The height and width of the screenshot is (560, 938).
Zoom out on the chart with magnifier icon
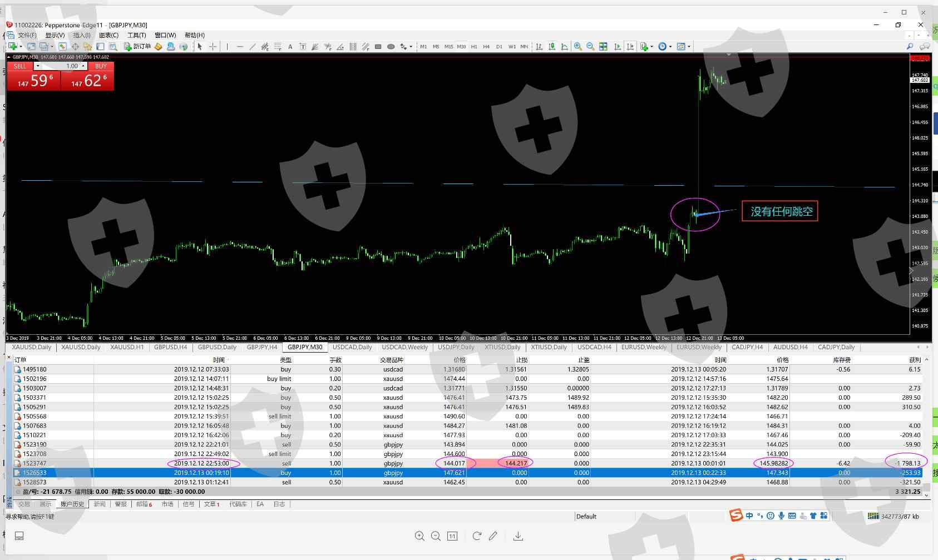pos(590,47)
